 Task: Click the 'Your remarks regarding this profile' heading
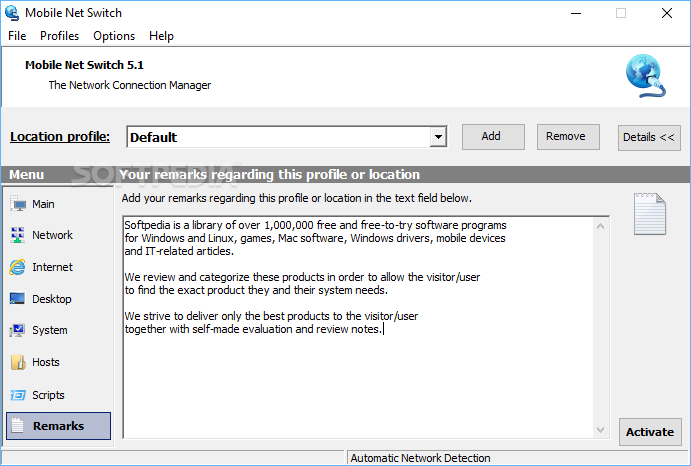(x=269, y=175)
